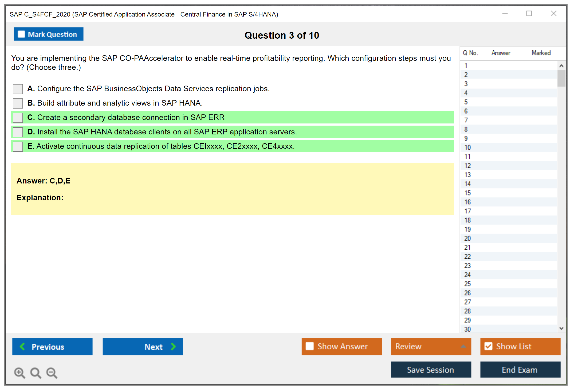574x392 pixels.
Task: Minimize the exam window
Action: coord(505,14)
